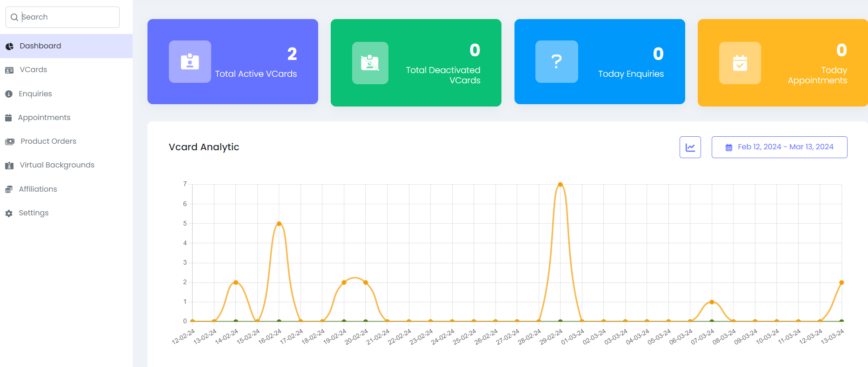This screenshot has width=868, height=367.
Task: Open Enquiries from the sidebar
Action: point(35,94)
